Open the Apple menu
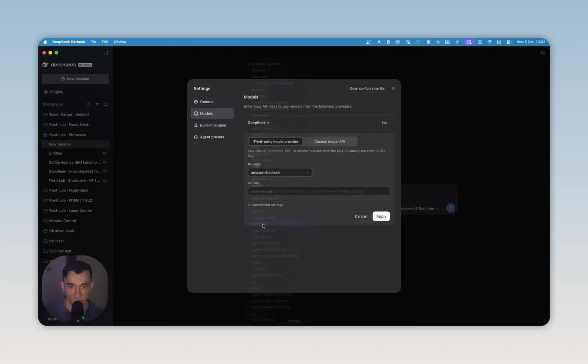 pyautogui.click(x=45, y=42)
